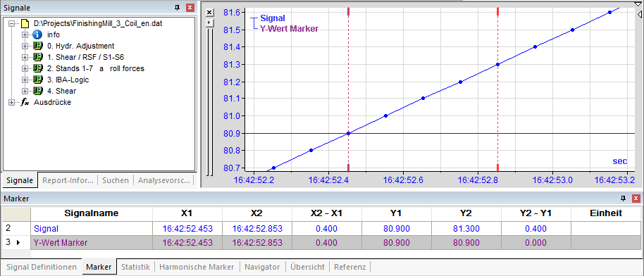Viewport: 644px width, 276px height.
Task: Select the Marker tab at bottom
Action: click(99, 267)
